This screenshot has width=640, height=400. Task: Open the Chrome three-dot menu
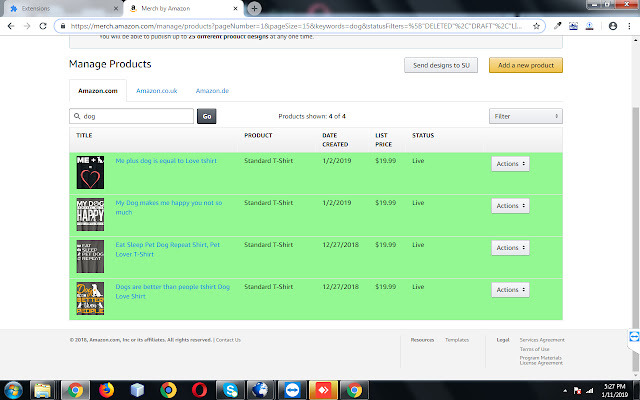coord(629,26)
